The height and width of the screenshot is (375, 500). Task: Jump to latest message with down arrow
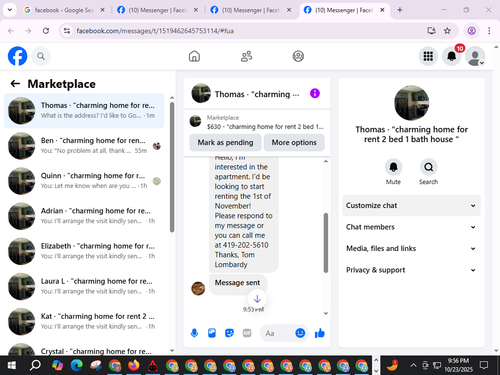coord(257,299)
